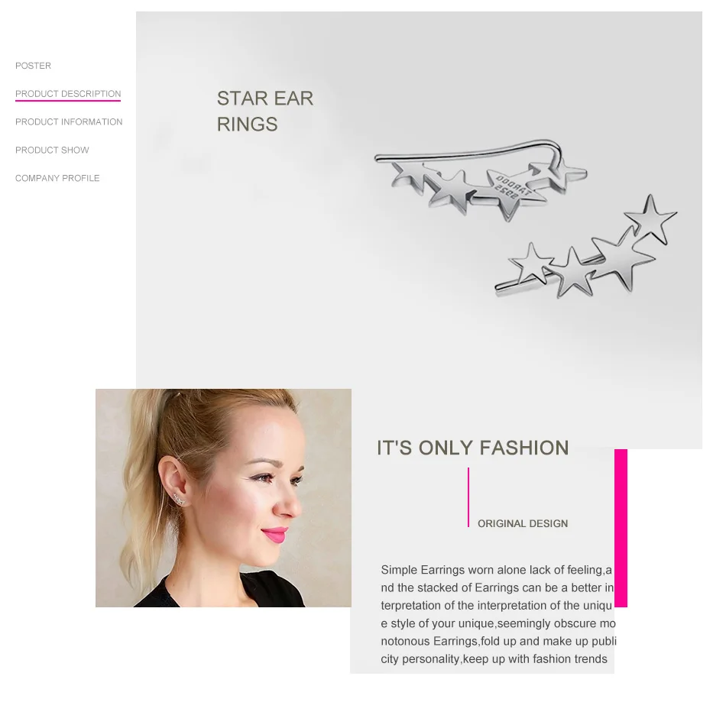Click the ORIGINAL DESIGN label
Image resolution: width=726 pixels, height=728 pixels.
click(523, 524)
